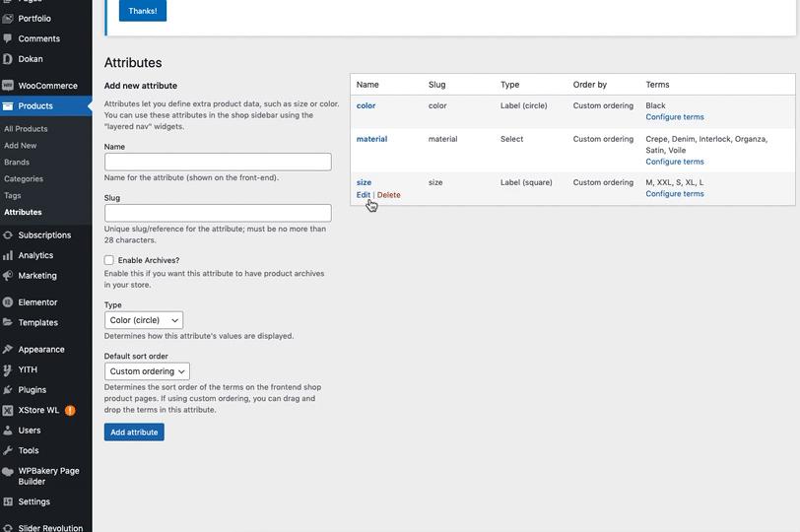Focus the Slug text field
The image size is (800, 532).
(x=218, y=213)
